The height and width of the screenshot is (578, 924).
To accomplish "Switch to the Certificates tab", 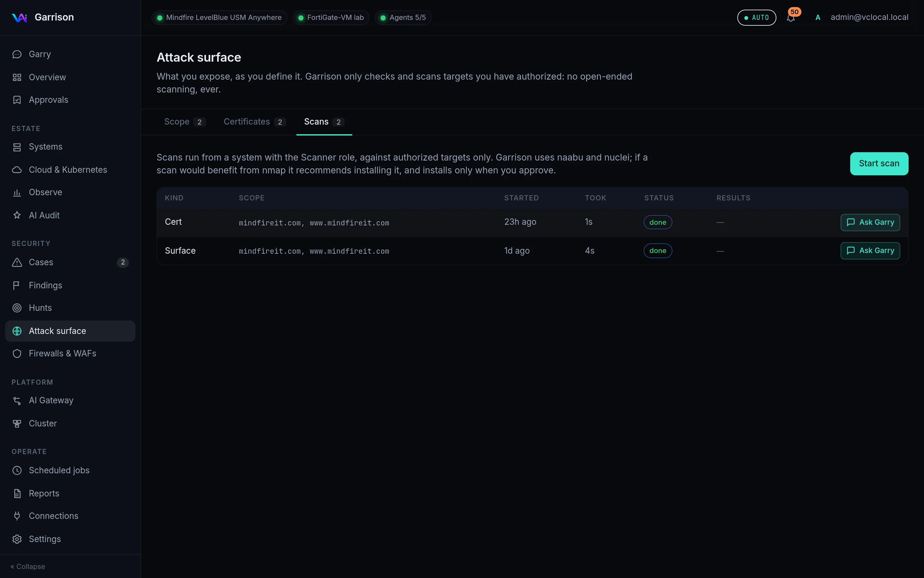I will tap(255, 122).
